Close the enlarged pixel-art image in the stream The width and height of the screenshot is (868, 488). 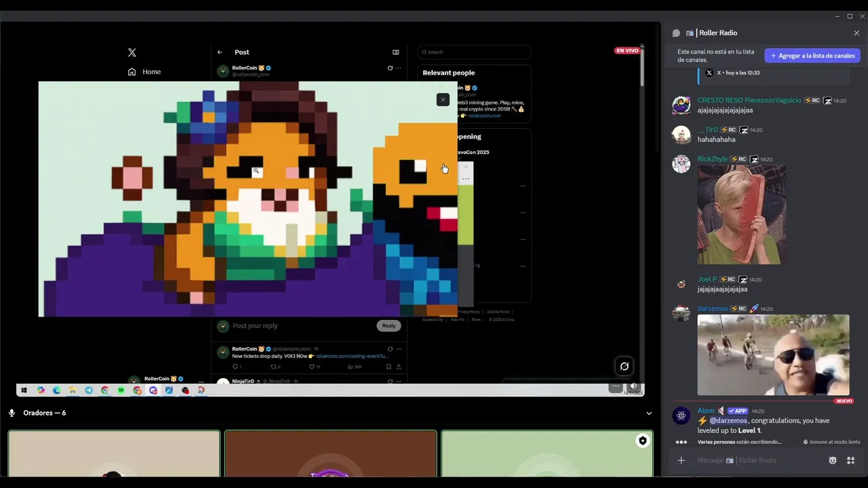[x=443, y=100]
